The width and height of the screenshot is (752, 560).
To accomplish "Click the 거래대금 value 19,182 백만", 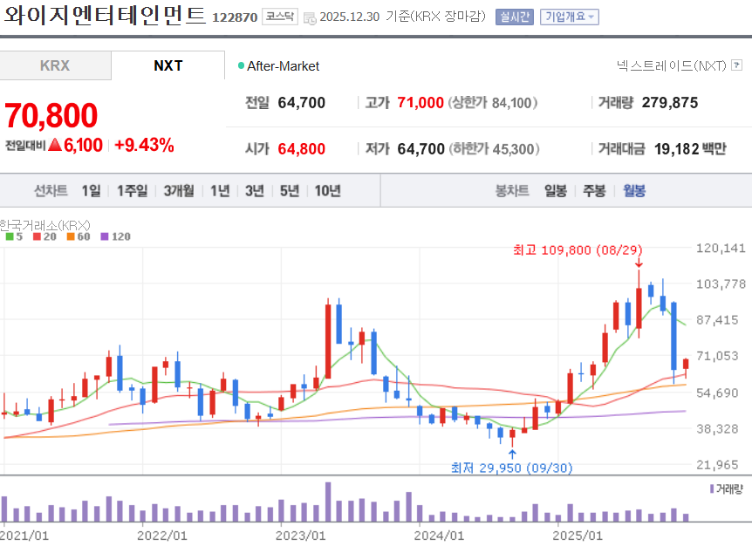I will pos(691,149).
